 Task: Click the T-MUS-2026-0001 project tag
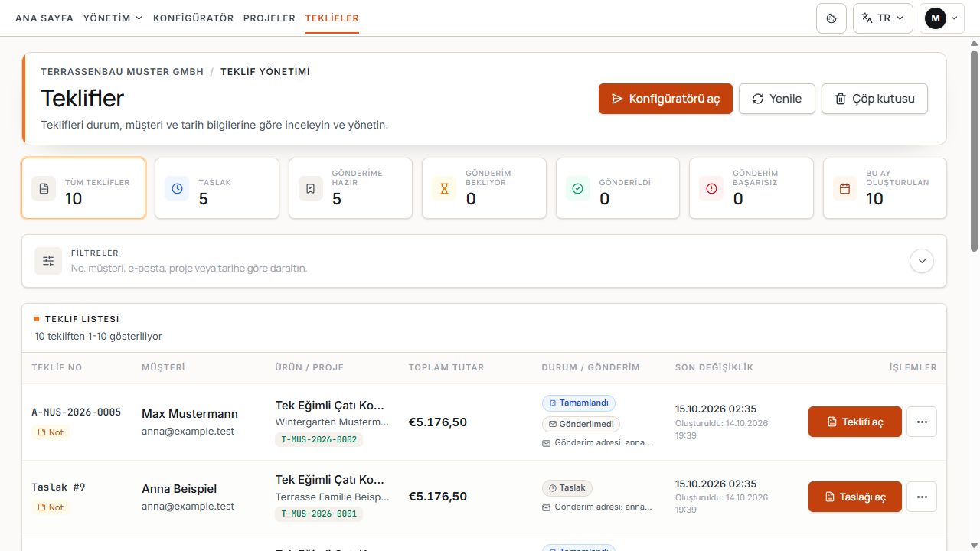coord(319,514)
